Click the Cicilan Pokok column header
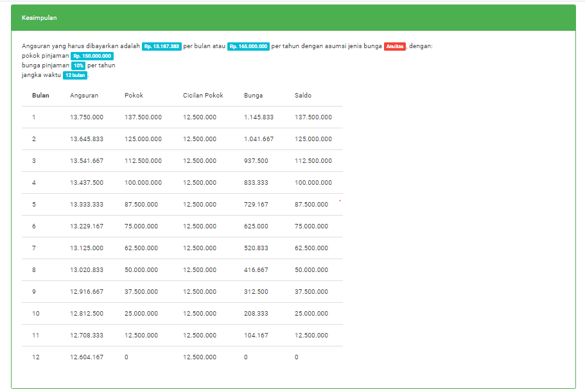Viewport: 585px width, 392px height. click(x=203, y=96)
